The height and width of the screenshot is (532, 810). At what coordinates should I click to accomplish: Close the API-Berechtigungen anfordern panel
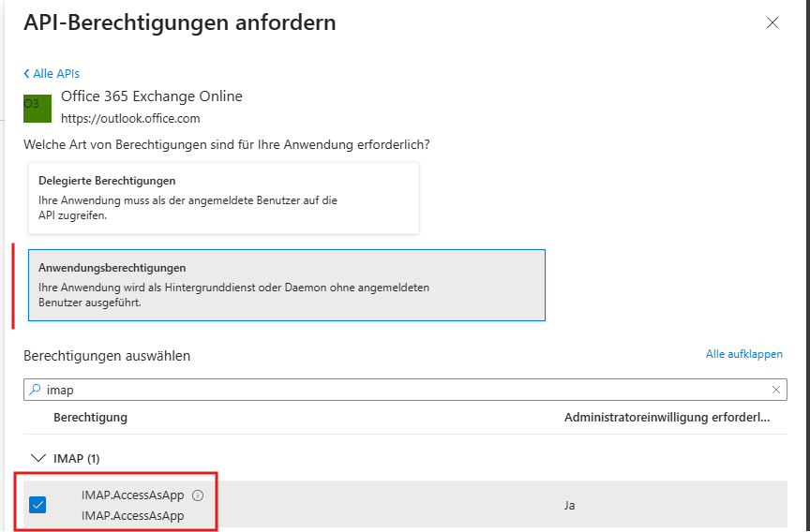pos(772,22)
